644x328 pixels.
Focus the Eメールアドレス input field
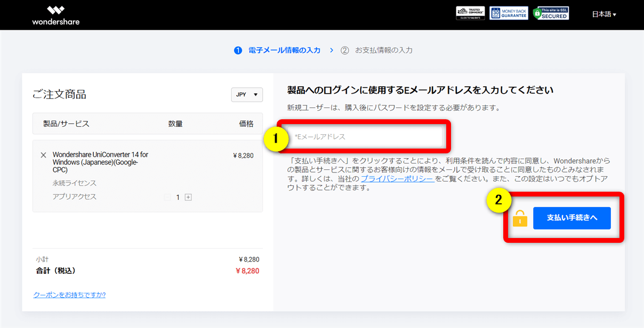coord(365,137)
